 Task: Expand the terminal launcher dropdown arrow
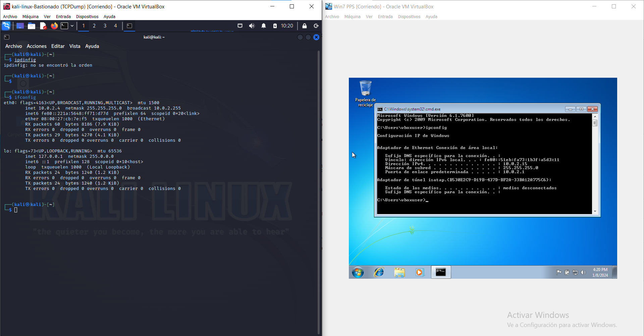[x=72, y=26]
